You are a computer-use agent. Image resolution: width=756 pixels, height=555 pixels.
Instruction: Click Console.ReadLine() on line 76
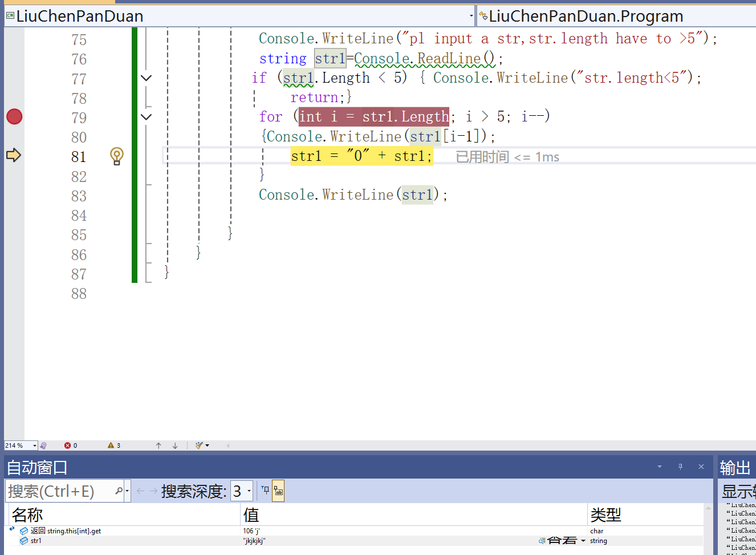tap(425, 59)
